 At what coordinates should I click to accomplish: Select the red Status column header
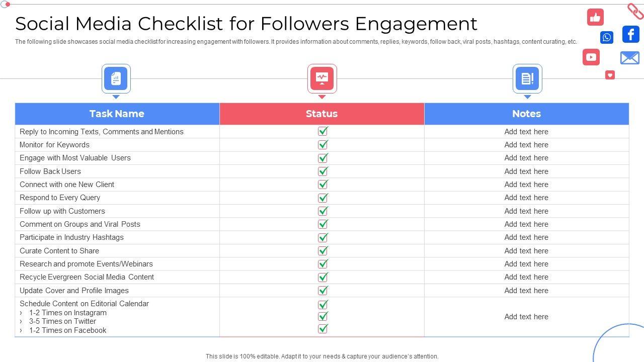click(x=322, y=114)
